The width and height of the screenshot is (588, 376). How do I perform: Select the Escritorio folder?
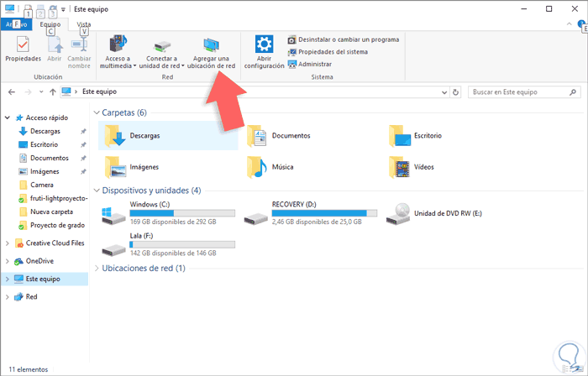pyautogui.click(x=417, y=136)
